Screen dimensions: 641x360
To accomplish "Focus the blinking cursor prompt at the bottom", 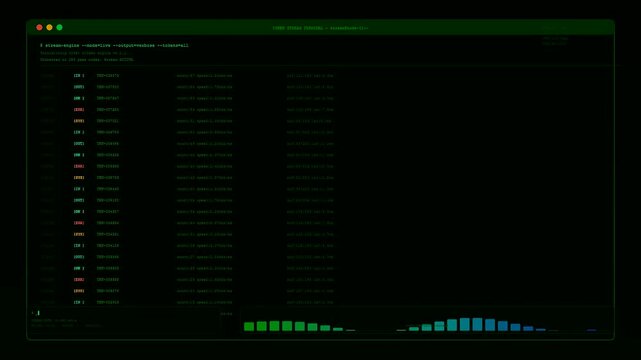I will 38,313.
